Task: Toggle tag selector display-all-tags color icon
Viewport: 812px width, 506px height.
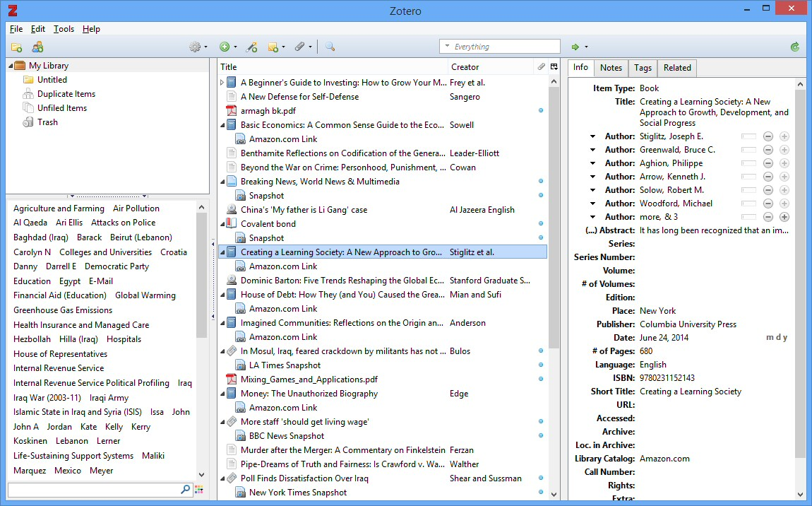Action: pos(199,490)
